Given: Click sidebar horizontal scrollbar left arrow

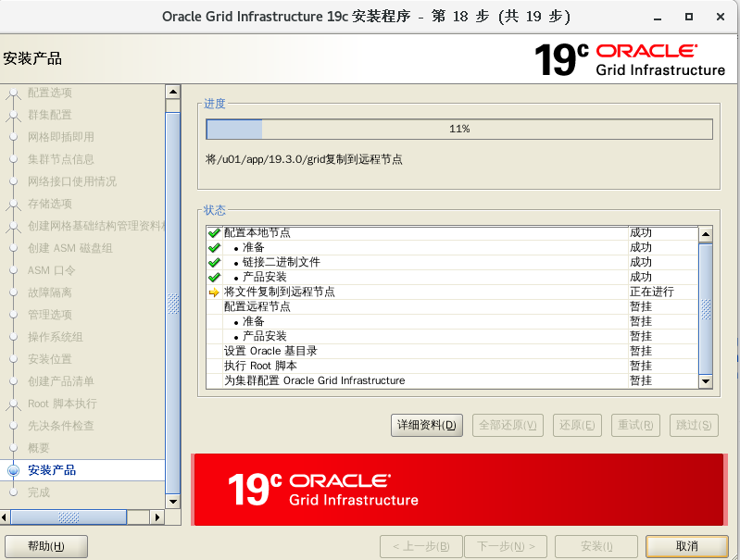Looking at the screenshot, I should click(x=5, y=517).
